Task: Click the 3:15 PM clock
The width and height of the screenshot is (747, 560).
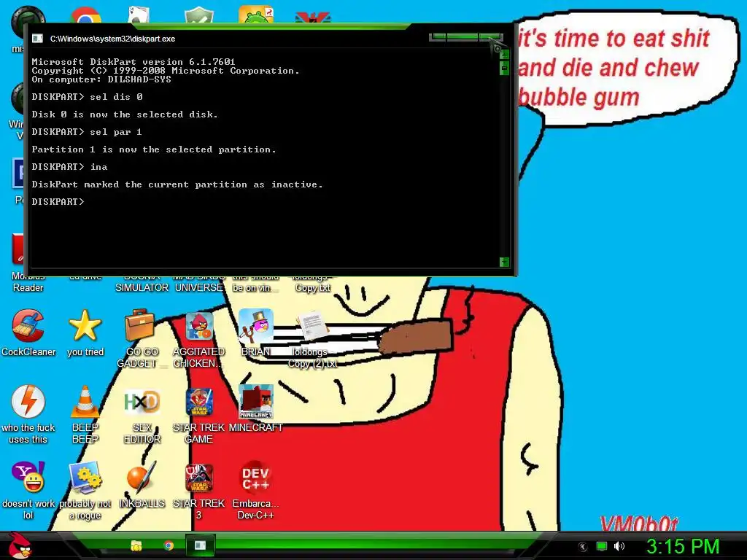Action: [x=682, y=546]
